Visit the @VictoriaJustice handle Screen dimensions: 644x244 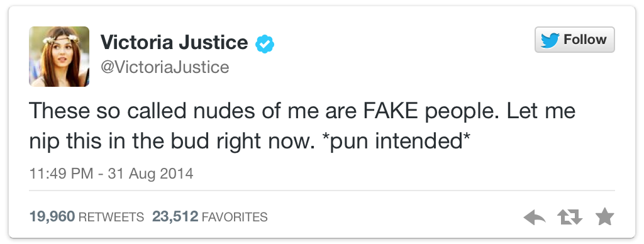click(165, 67)
